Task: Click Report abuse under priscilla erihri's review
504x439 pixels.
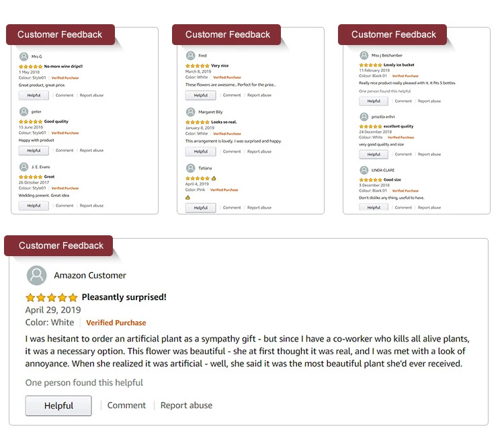Action: pos(429,155)
